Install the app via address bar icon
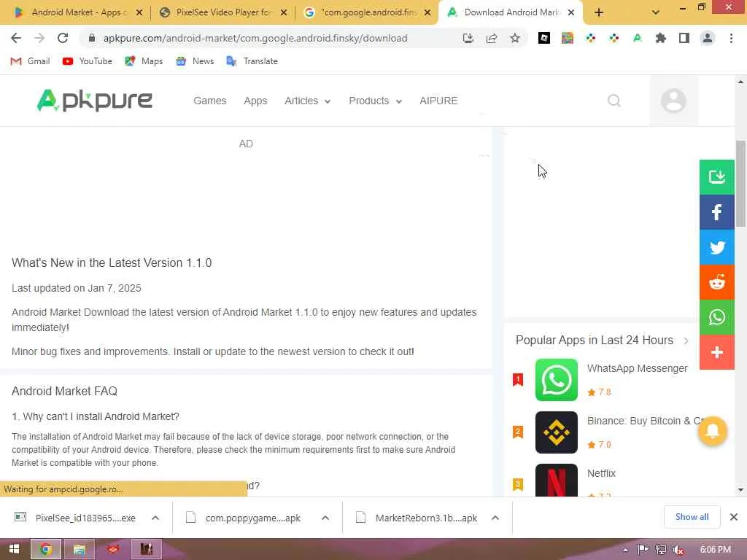Viewport: 747px width, 560px height. [468, 38]
